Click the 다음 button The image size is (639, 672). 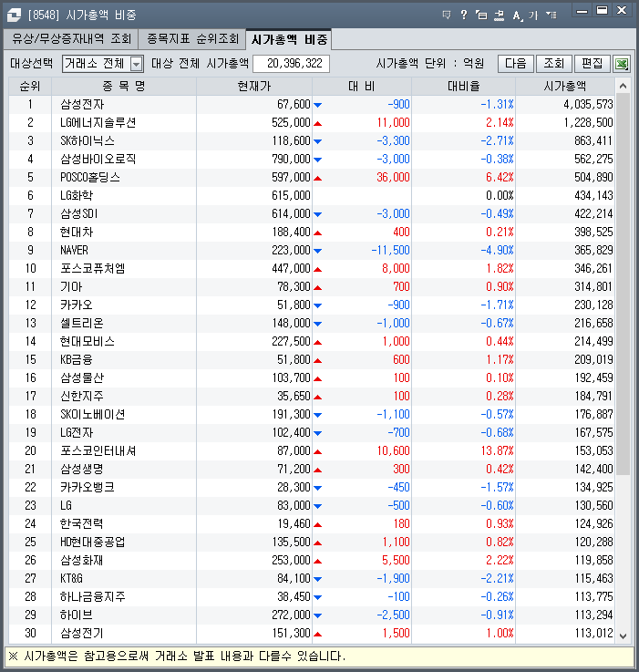tap(516, 64)
